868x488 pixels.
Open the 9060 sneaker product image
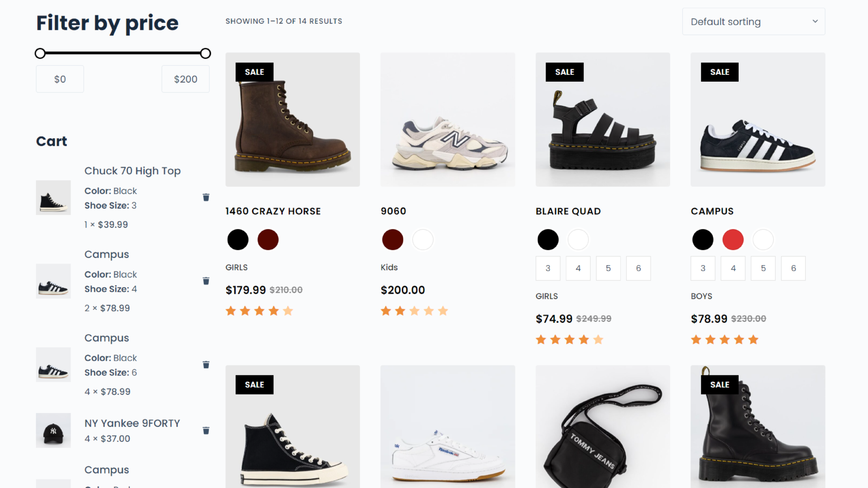tap(448, 119)
